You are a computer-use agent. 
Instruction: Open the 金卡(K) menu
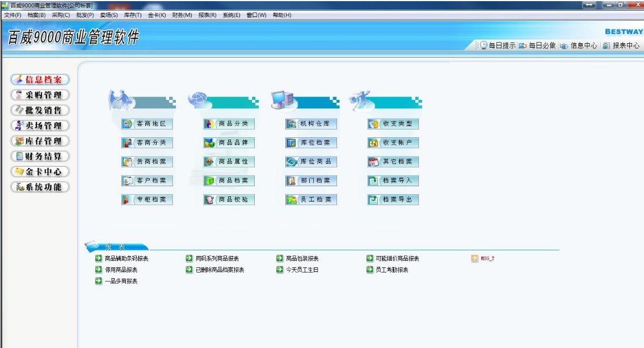[x=157, y=15]
